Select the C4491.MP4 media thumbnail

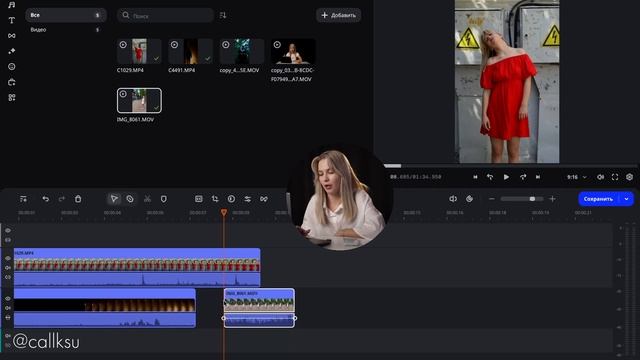(x=191, y=51)
